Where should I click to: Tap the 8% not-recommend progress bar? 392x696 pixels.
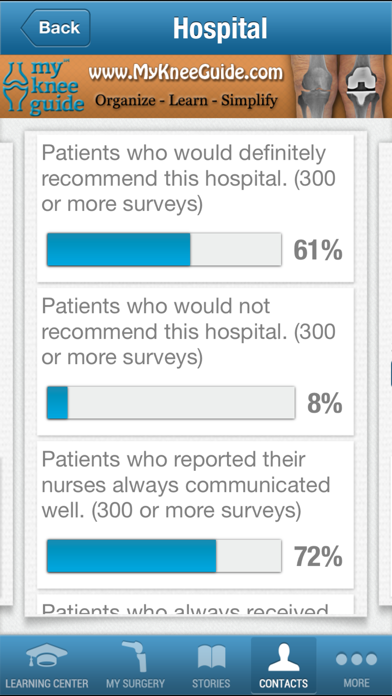[x=171, y=403]
